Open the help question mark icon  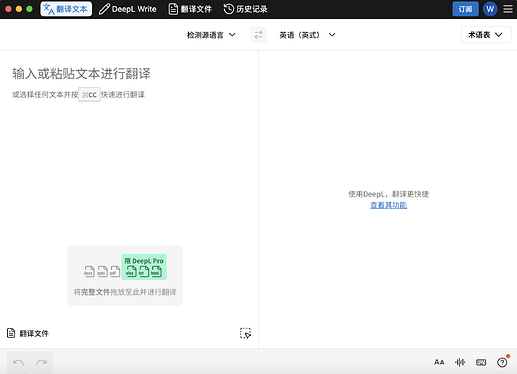[x=502, y=362]
